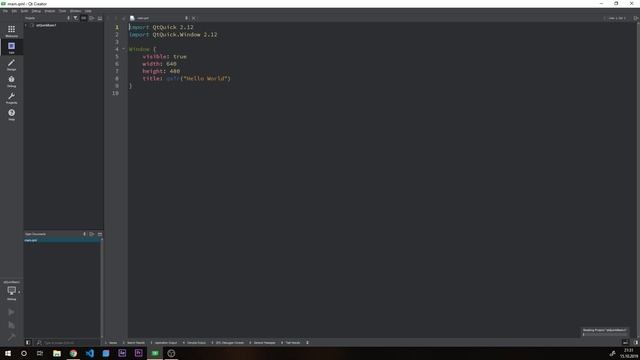Open the Welcome mode
Image resolution: width=640 pixels, height=360 pixels.
point(11,31)
